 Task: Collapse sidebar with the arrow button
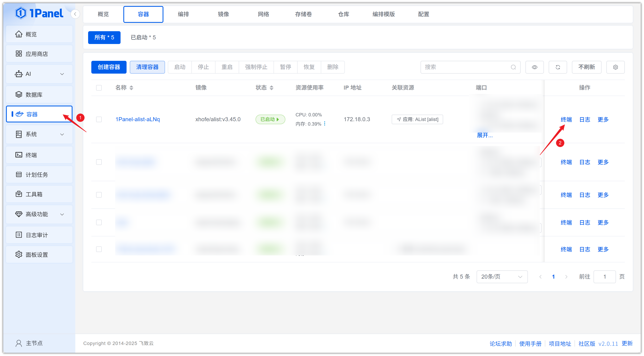point(75,14)
